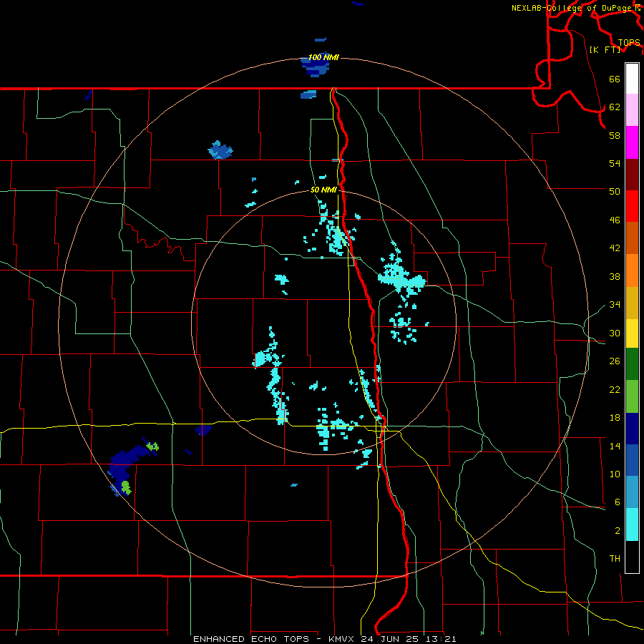Click the '26' legend value
The width and height of the screenshot is (644, 644).
615,361
